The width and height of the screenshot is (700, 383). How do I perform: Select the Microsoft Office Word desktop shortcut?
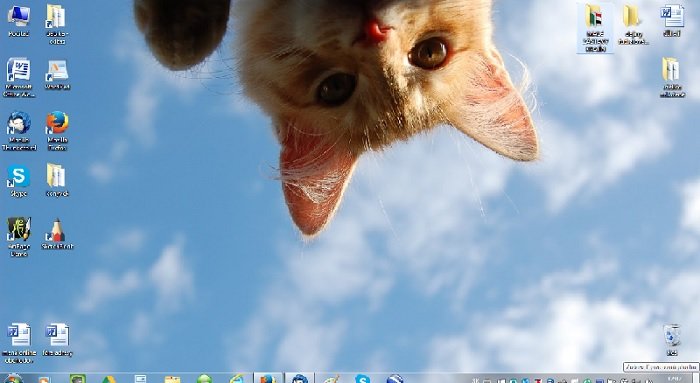coord(19,77)
